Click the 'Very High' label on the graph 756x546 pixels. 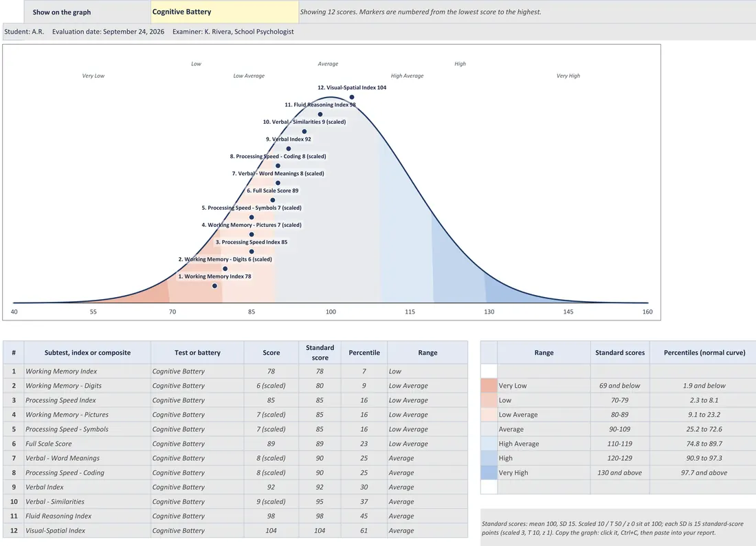point(568,76)
